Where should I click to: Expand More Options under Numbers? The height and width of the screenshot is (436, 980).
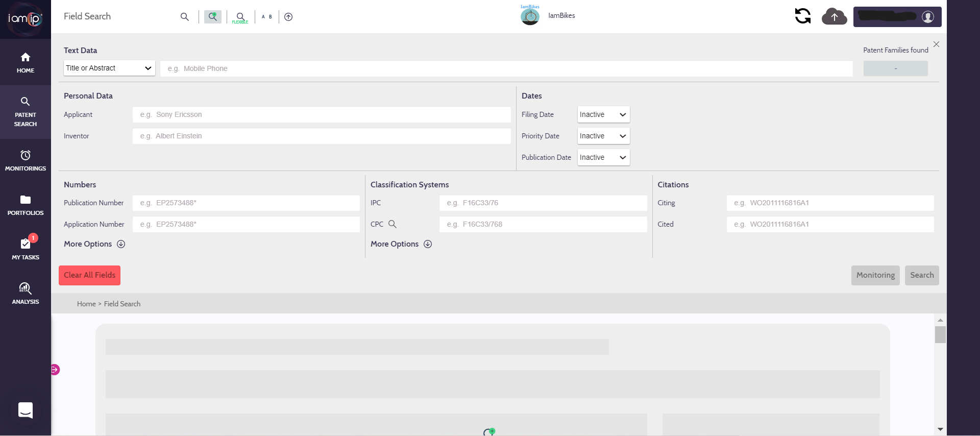94,244
